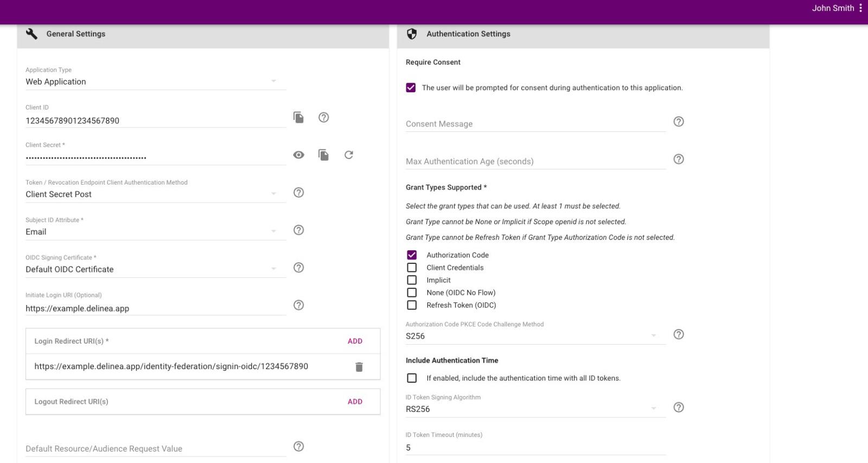Screen dimensions: 868x463
Task: Uncheck the Require Consent checkbox
Action: click(411, 88)
